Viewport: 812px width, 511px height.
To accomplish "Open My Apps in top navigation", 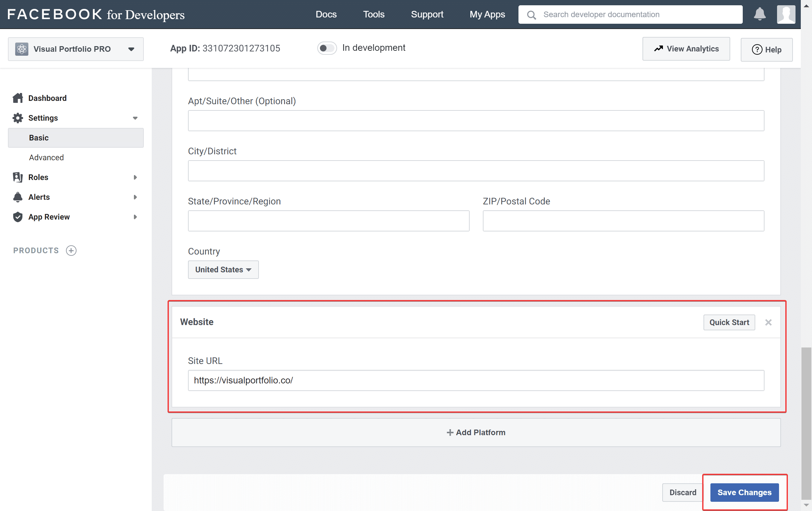I will (487, 14).
